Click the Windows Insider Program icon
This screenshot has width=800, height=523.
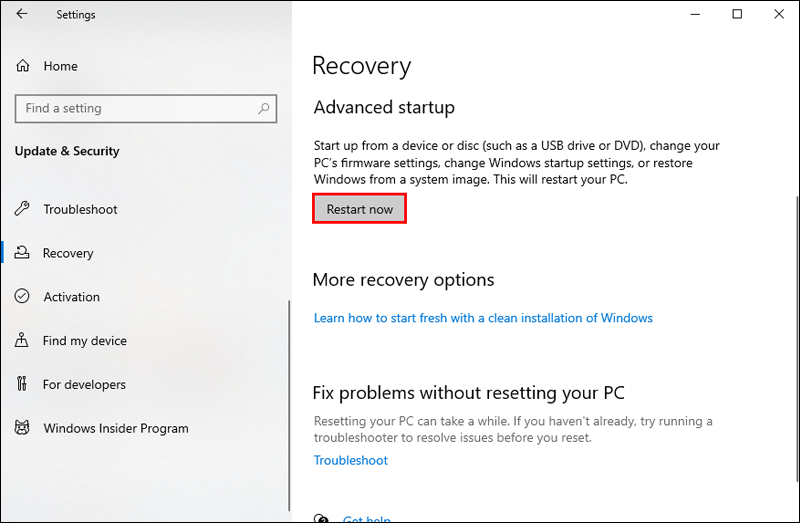click(x=23, y=429)
